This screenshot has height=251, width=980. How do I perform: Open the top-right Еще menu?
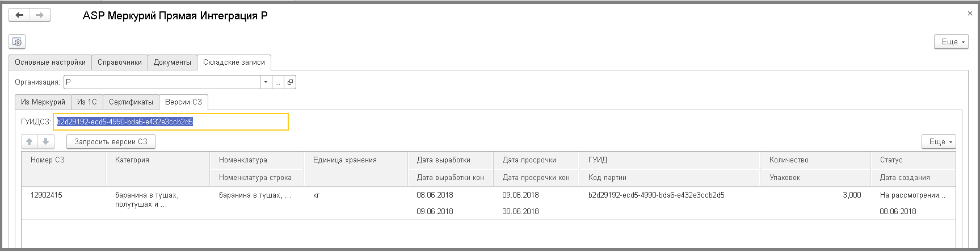[x=951, y=41]
